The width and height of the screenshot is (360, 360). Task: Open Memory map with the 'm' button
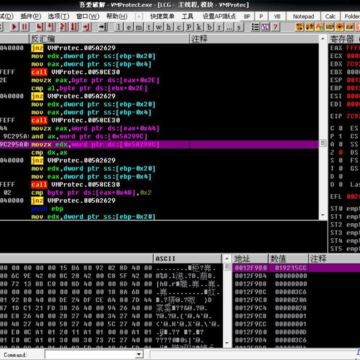pyautogui.click(x=139, y=27)
